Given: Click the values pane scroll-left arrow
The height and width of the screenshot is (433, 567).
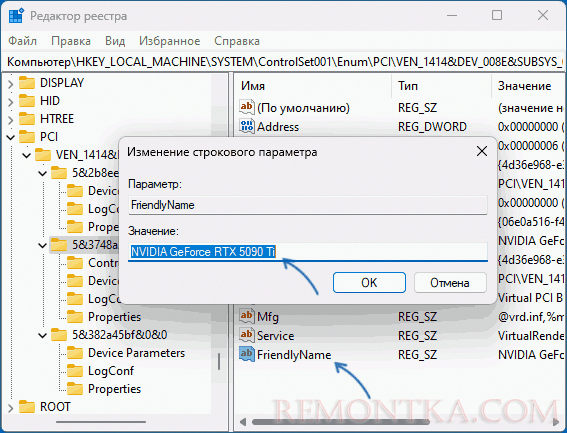Looking at the screenshot, I should pos(243,422).
